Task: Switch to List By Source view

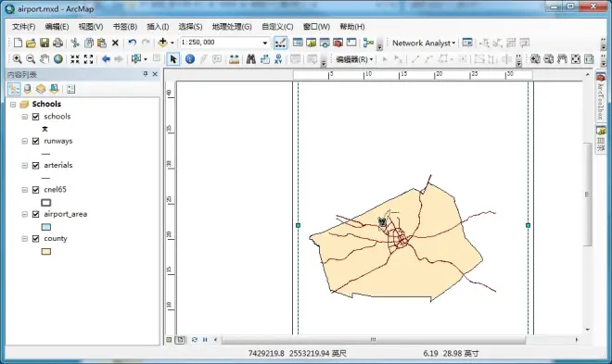Action: coord(27,89)
